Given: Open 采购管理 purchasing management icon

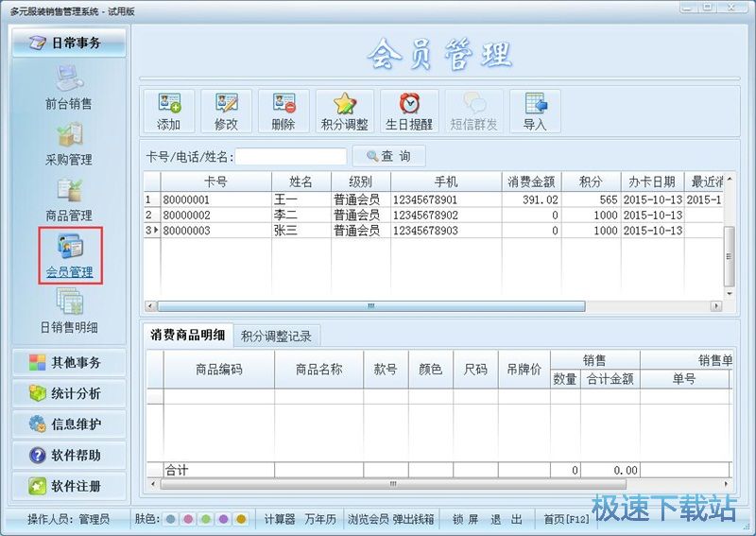Looking at the screenshot, I should coord(68,145).
